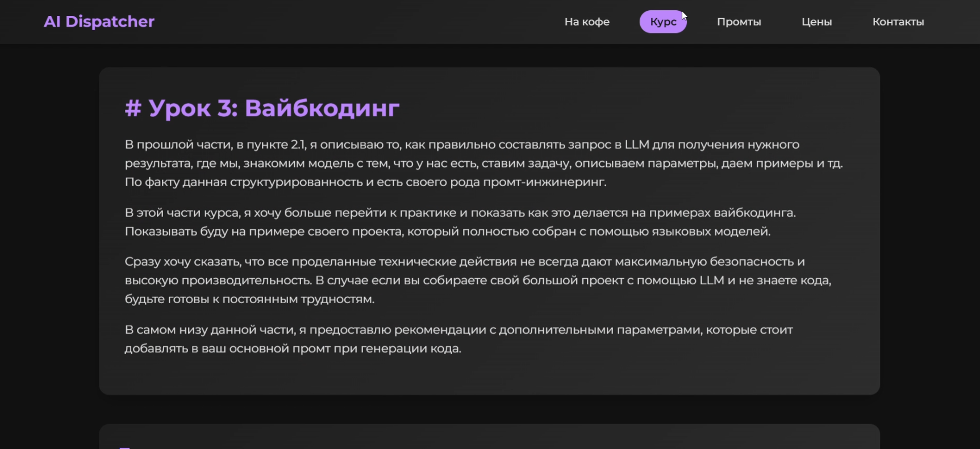Click the heading '# Урок 3: Вайбкодинг'
This screenshot has height=449, width=980.
pyautogui.click(x=262, y=108)
